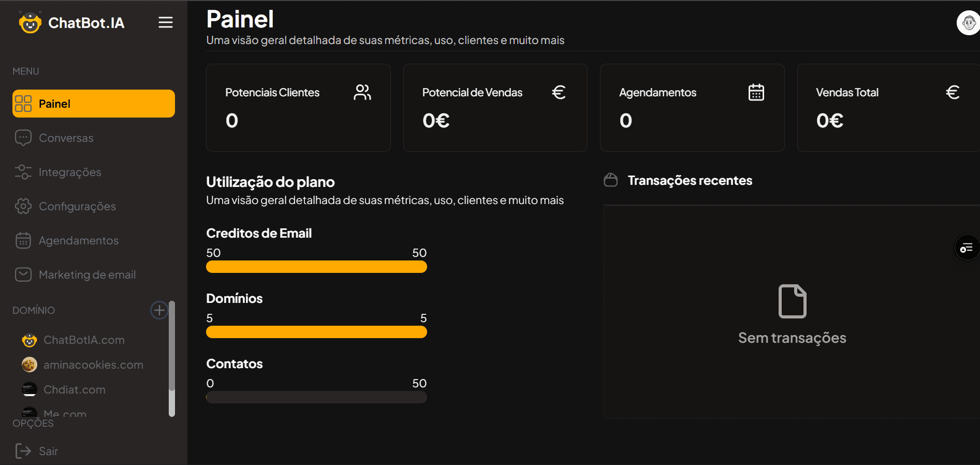Viewport: 980px width, 465px height.
Task: Click the Agendamentos calendar icon in card
Action: pyautogui.click(x=756, y=92)
